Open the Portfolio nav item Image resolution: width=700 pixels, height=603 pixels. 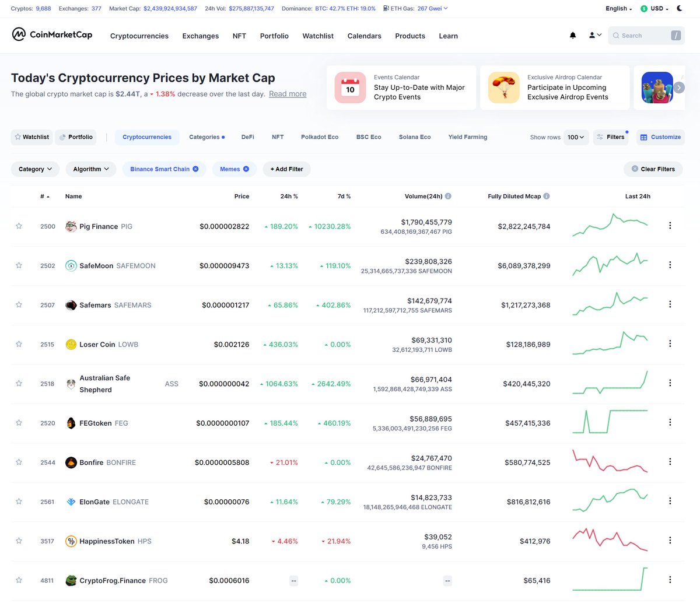[x=274, y=36]
